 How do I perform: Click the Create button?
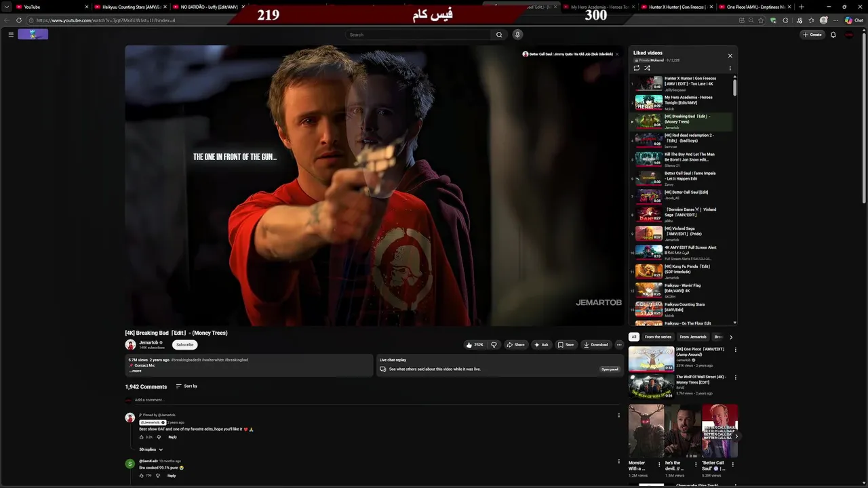pos(812,35)
